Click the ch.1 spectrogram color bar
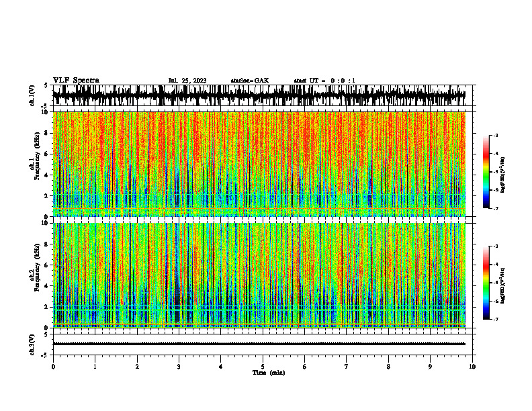 486,172
